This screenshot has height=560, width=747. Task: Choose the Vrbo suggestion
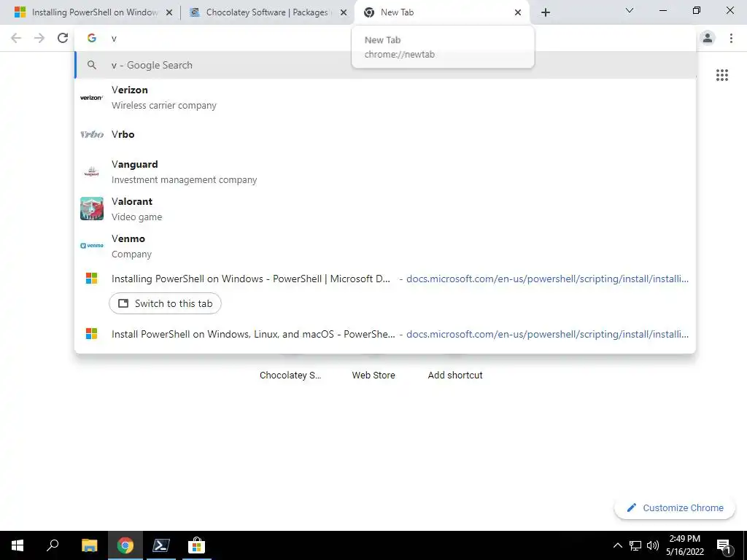(x=385, y=135)
